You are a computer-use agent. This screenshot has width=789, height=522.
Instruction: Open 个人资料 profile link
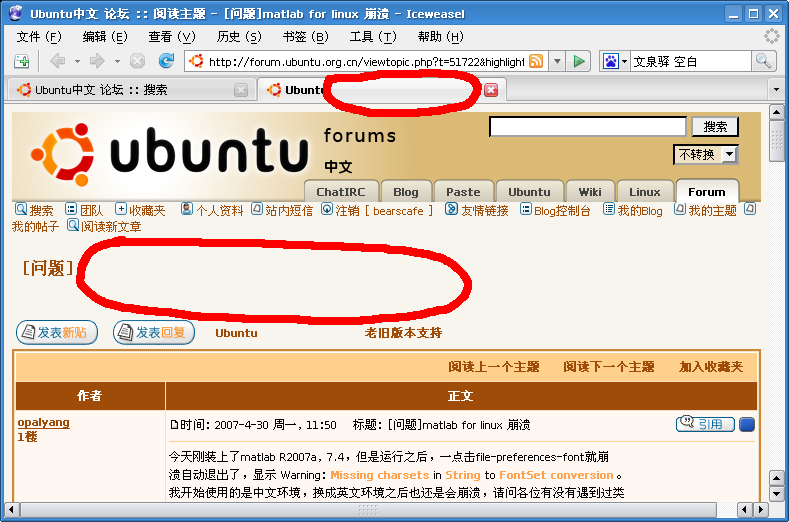pyautogui.click(x=212, y=210)
